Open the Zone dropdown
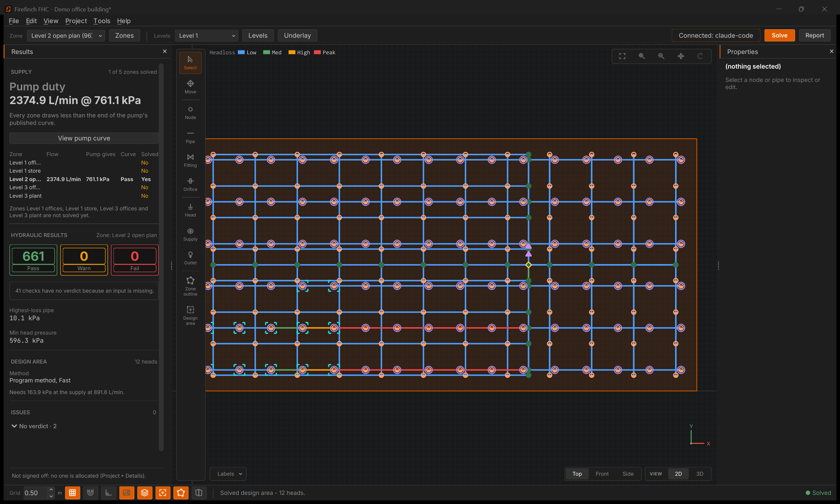Screen dimensions: 840x504 [x=66, y=36]
